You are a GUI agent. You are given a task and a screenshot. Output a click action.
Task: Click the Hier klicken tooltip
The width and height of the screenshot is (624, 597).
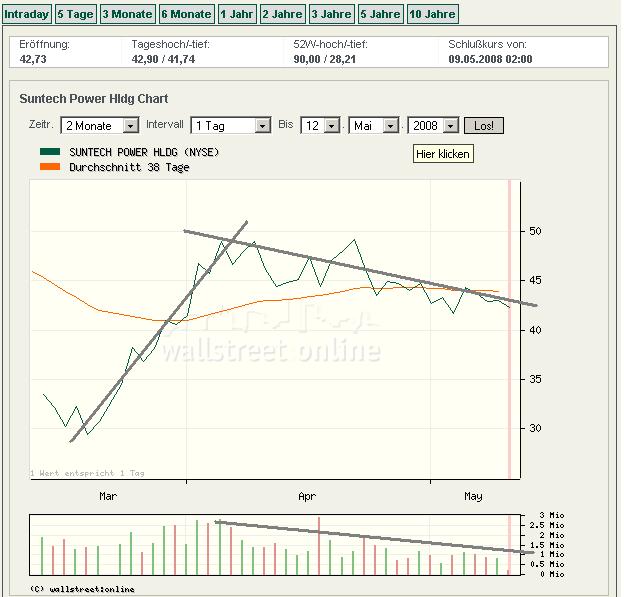coord(441,155)
